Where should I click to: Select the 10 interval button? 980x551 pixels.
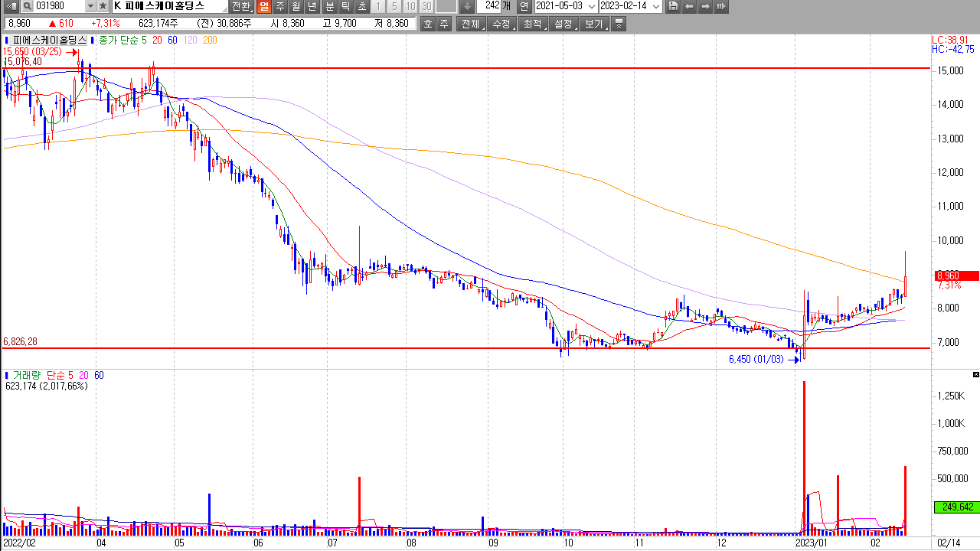(x=410, y=6)
